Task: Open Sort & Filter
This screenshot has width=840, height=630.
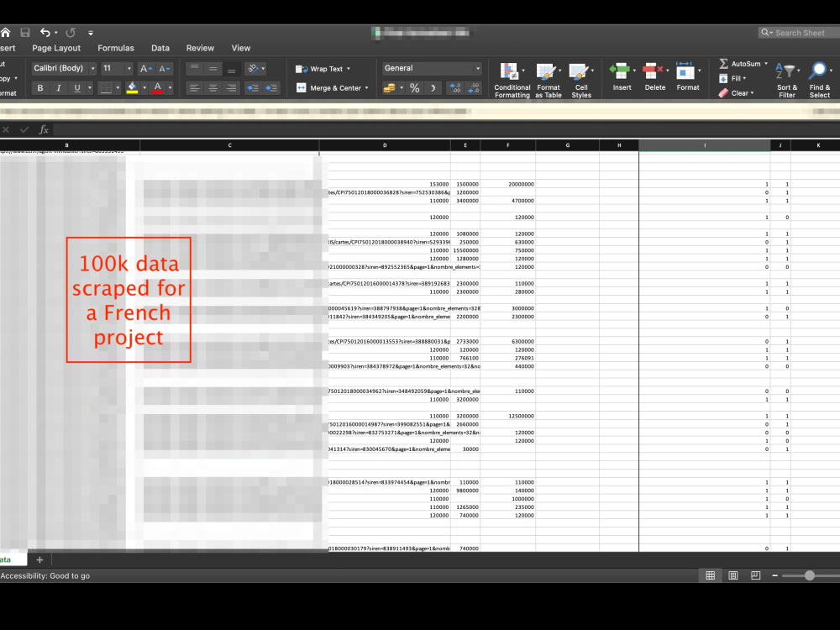Action: point(787,81)
